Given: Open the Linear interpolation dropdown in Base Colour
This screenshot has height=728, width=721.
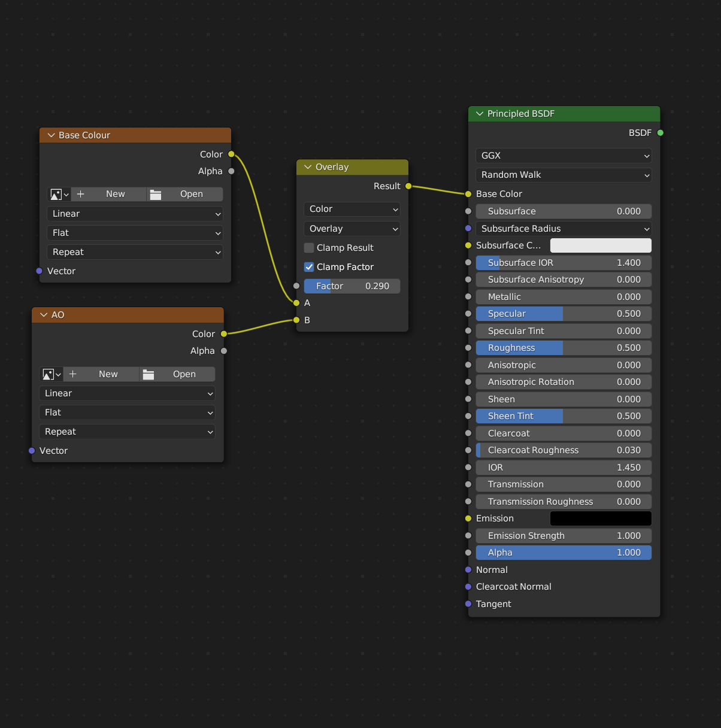Looking at the screenshot, I should pyautogui.click(x=135, y=214).
